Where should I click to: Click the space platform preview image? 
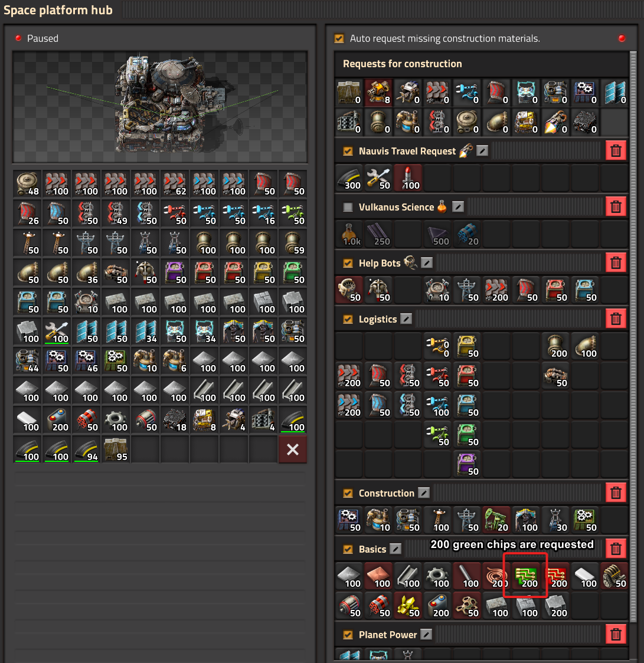(159, 107)
